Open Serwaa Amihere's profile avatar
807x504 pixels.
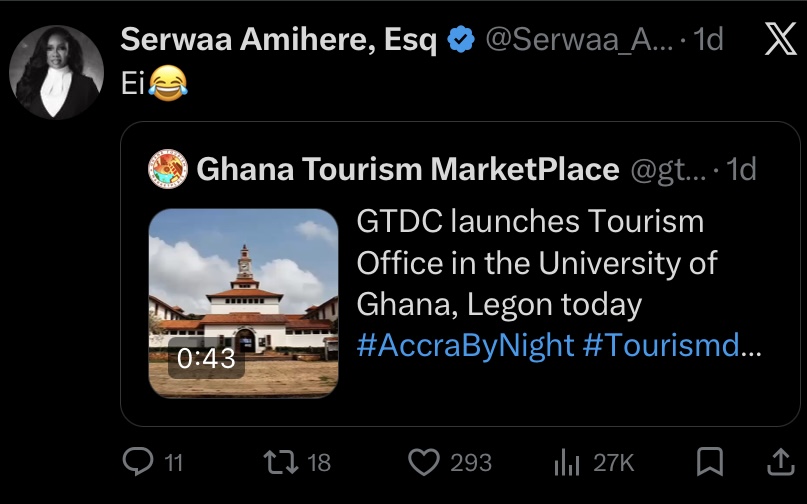(56, 72)
